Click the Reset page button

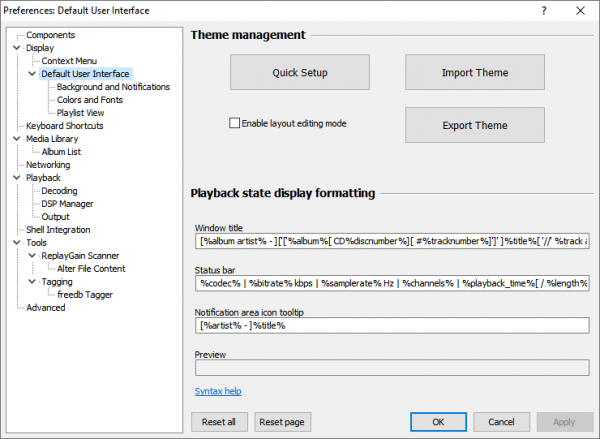point(283,422)
